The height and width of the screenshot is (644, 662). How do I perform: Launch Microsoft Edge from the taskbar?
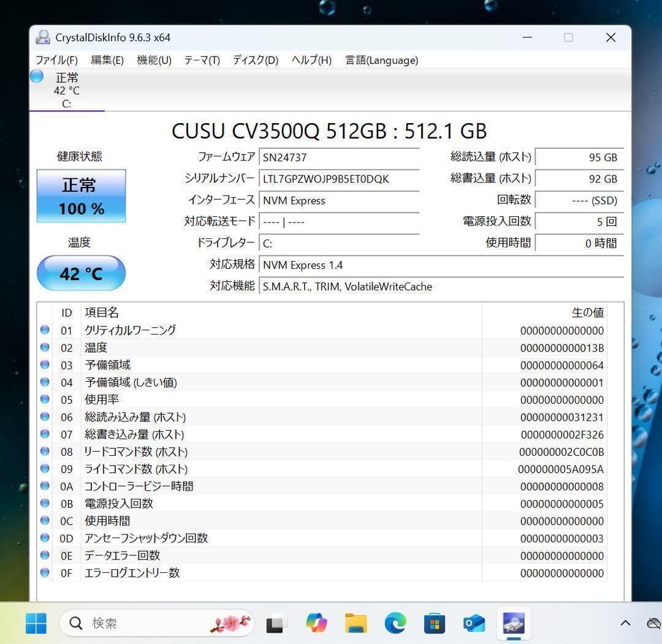(x=395, y=623)
